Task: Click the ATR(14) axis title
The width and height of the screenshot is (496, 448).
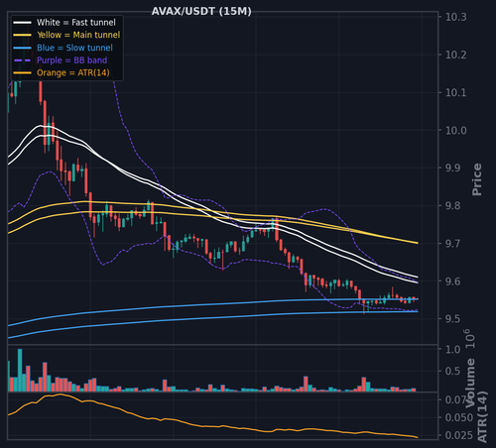Action: 482,417
